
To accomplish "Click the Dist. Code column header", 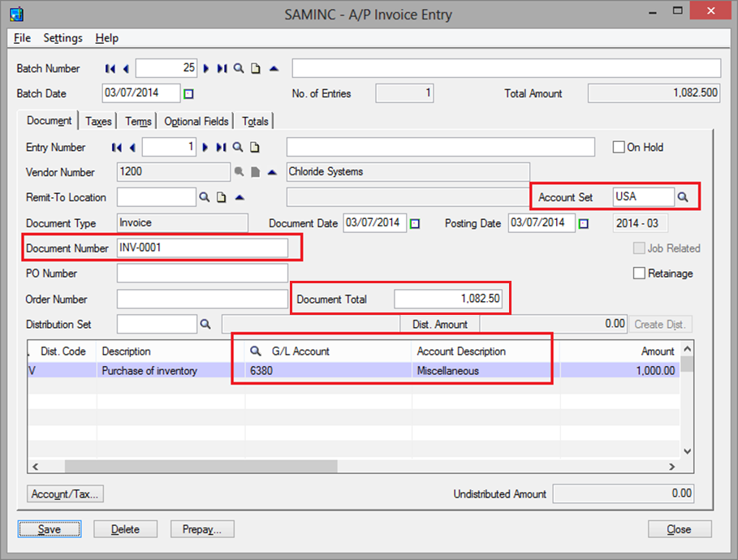I will [x=63, y=351].
